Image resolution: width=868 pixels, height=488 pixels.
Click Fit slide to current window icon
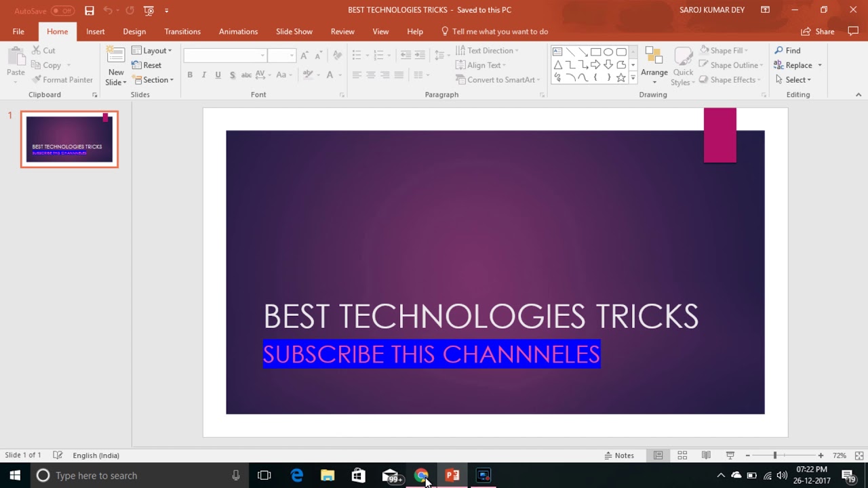pyautogui.click(x=859, y=455)
